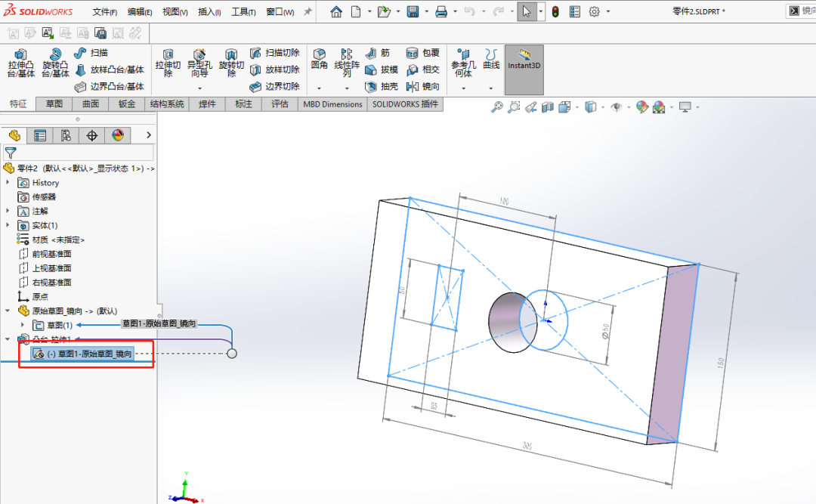
Task: Open the Curves (曲线) tool
Action: pos(491,59)
